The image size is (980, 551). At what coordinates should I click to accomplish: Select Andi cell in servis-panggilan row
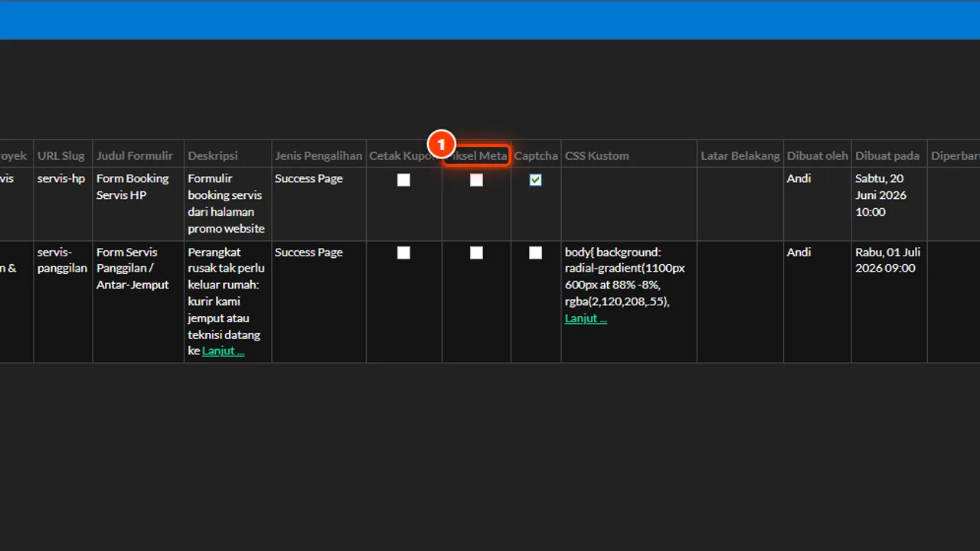click(x=818, y=302)
